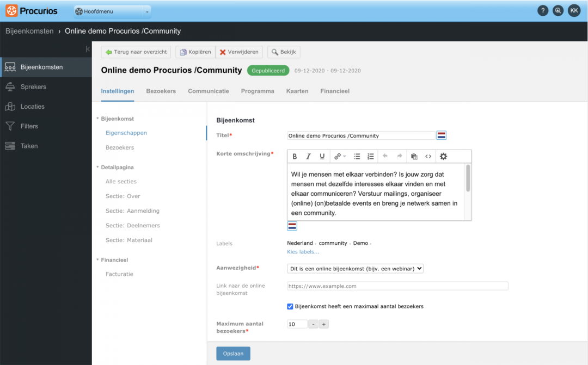Toggle underline formatting in editor
This screenshot has width=588, height=365.
322,156
